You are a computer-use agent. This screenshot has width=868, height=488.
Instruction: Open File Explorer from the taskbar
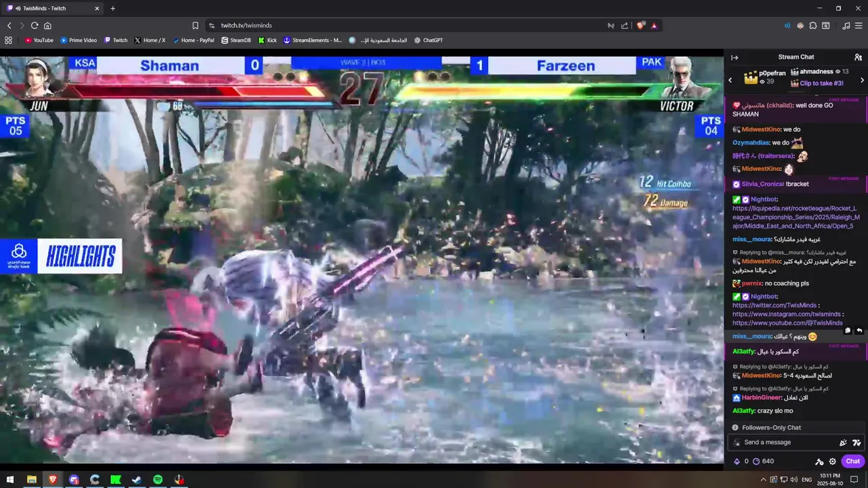31,480
